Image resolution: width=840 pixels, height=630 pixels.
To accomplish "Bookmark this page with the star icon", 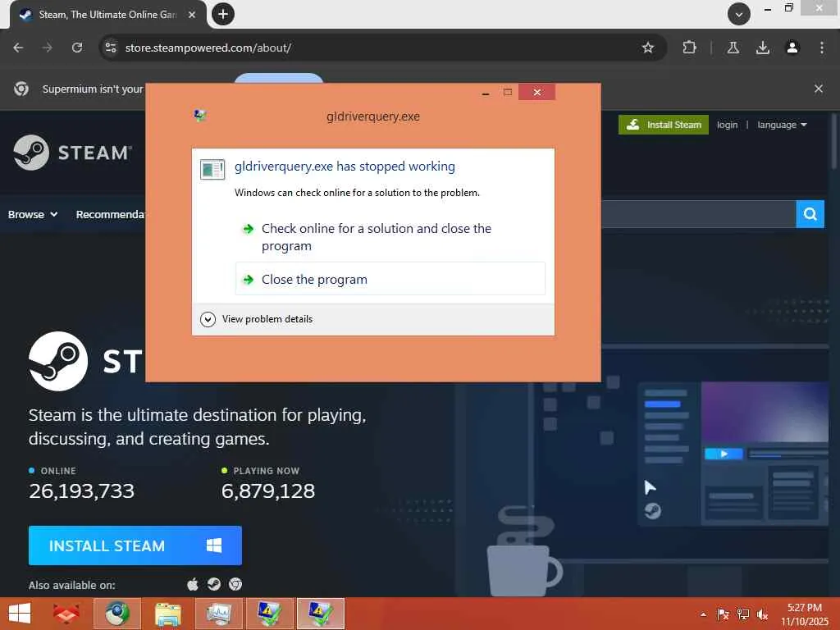I will pyautogui.click(x=648, y=48).
